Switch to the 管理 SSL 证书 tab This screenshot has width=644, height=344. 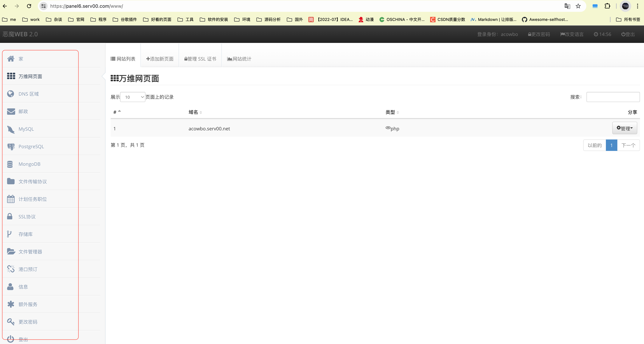tap(200, 59)
